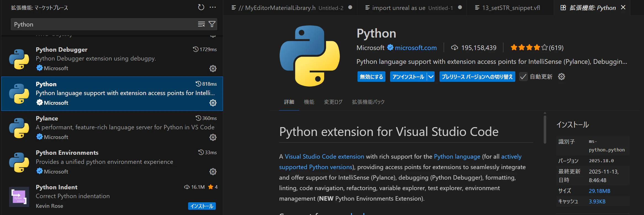Open the marketplace more actions menu
Image resolution: width=644 pixels, height=215 pixels.
pos(213,7)
